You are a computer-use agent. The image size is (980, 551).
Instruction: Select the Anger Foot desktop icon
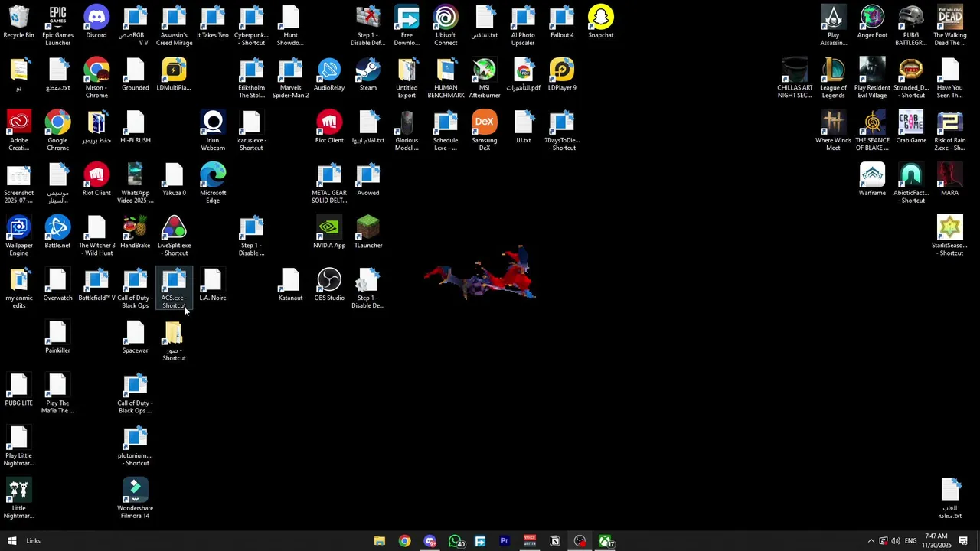[x=872, y=22]
